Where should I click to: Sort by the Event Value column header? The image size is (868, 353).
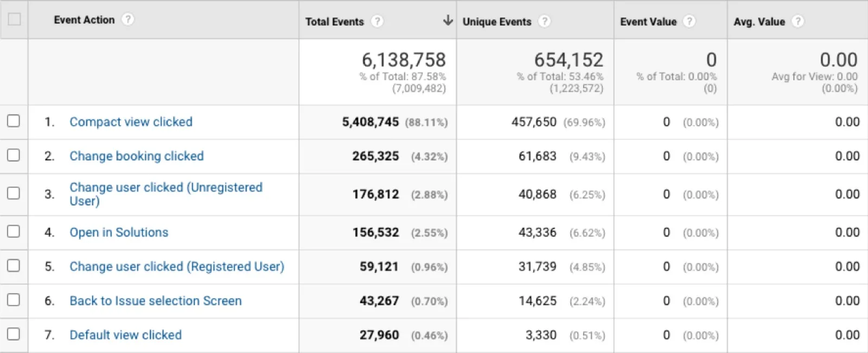point(648,22)
